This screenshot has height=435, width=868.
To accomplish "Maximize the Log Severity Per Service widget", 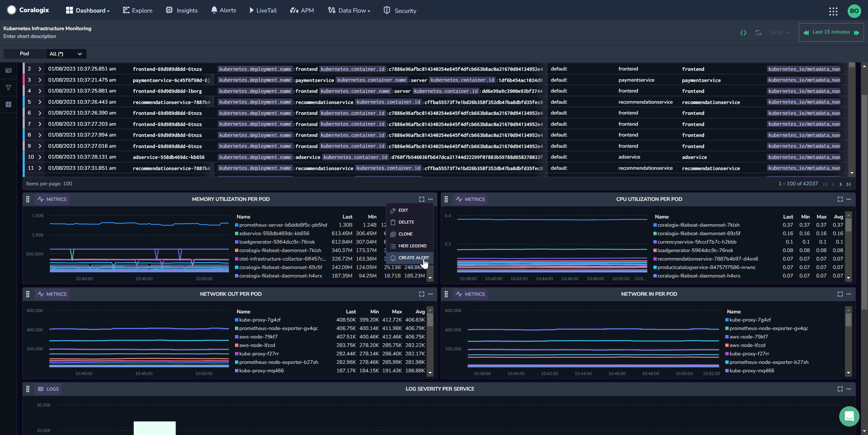I will click(840, 389).
